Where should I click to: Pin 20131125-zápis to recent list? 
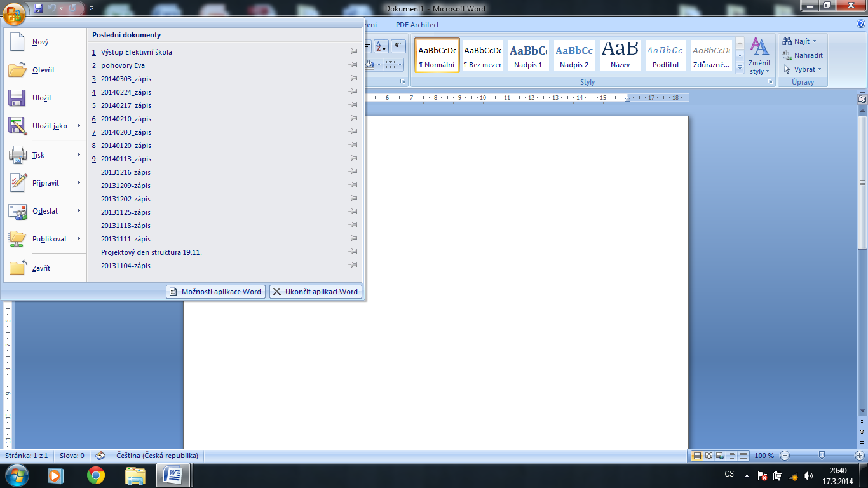click(353, 212)
